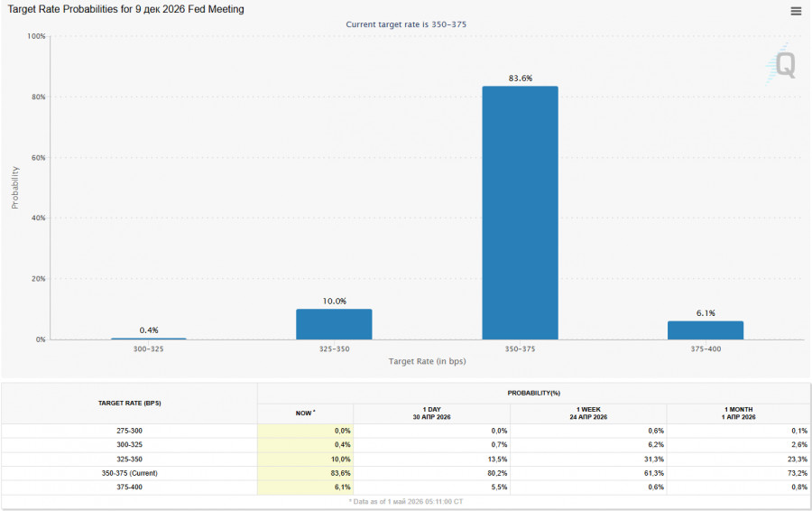Click the 1 day value 13,5%
This screenshot has width=812, height=511.
click(x=498, y=460)
